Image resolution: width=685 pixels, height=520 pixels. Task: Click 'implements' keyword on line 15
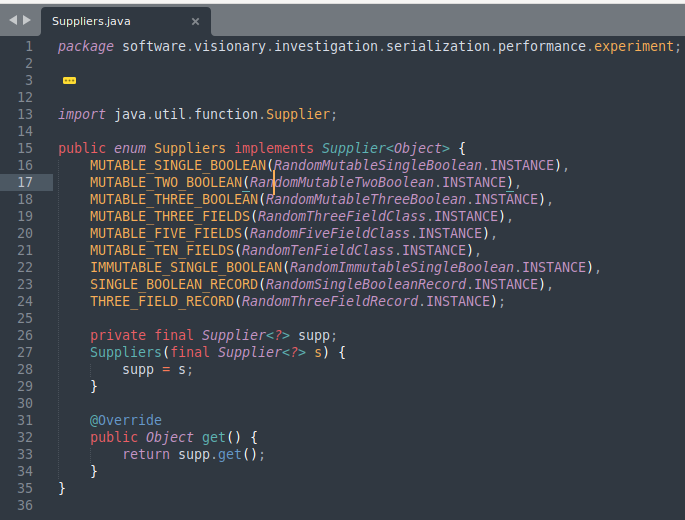(x=274, y=149)
